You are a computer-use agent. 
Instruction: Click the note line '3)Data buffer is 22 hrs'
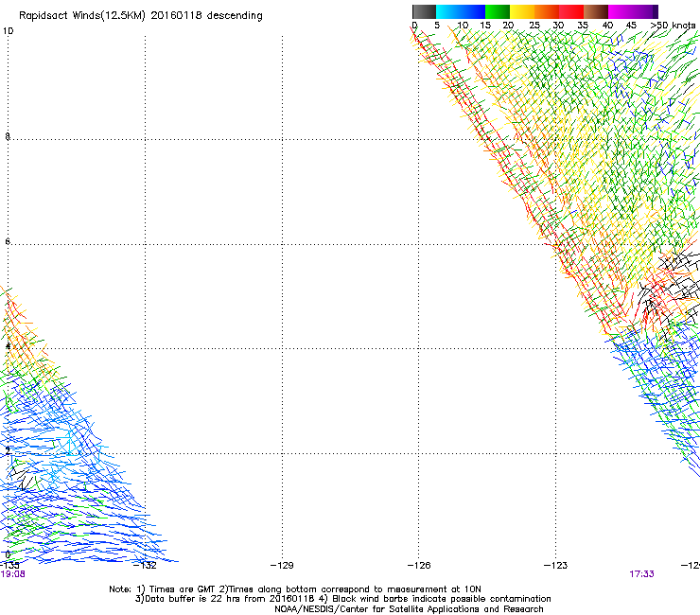(342, 599)
